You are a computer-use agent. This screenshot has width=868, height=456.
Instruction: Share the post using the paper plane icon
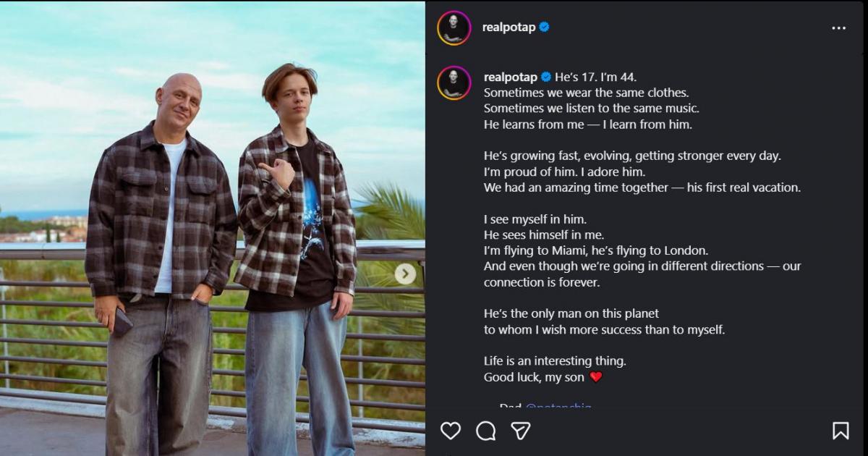[521, 431]
